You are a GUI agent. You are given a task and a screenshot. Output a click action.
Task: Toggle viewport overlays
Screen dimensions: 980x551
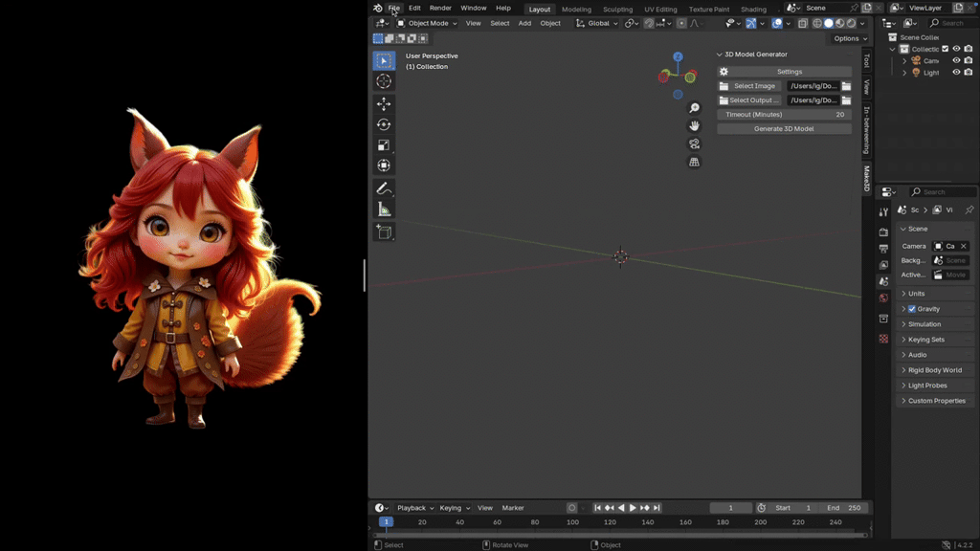(x=777, y=23)
